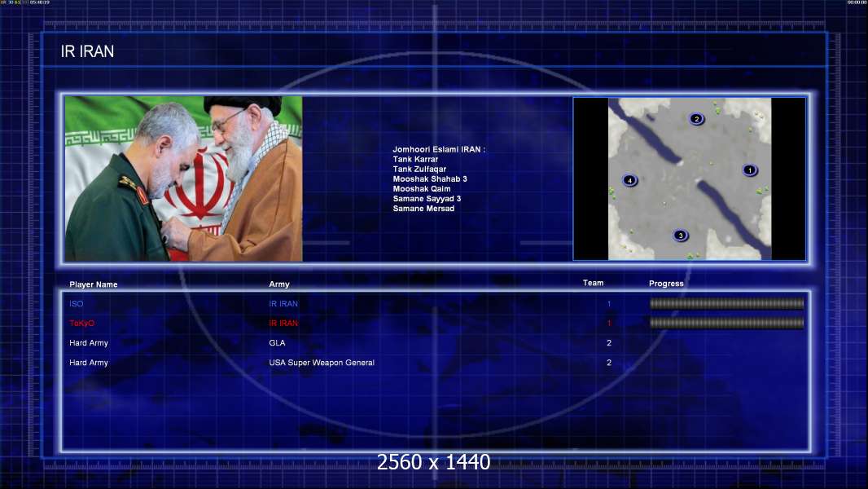Select player name ToKyO
The width and height of the screenshot is (868, 489).
click(82, 323)
